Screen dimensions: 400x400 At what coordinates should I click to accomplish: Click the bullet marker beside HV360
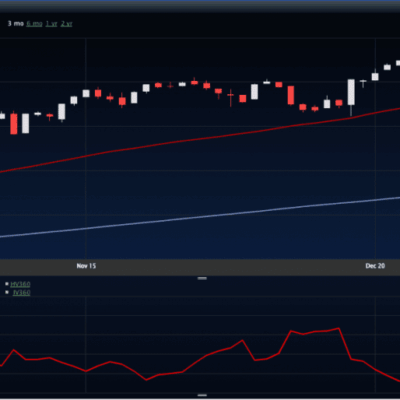tap(7, 284)
